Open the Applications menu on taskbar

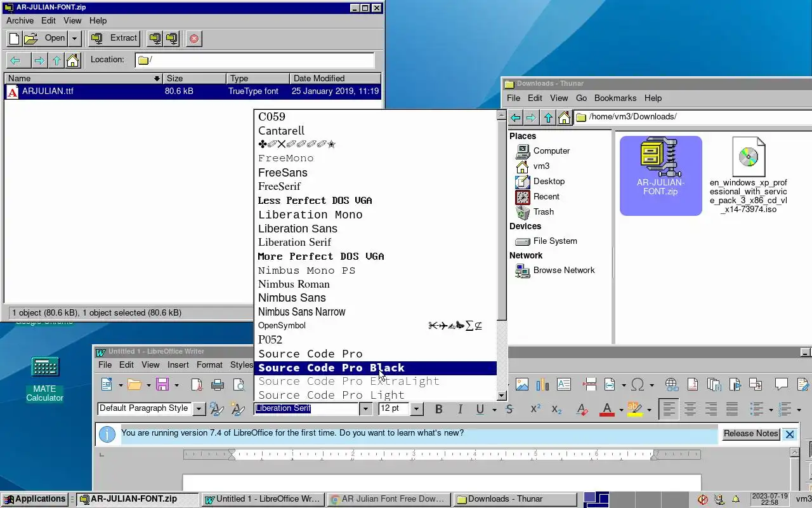(35, 499)
